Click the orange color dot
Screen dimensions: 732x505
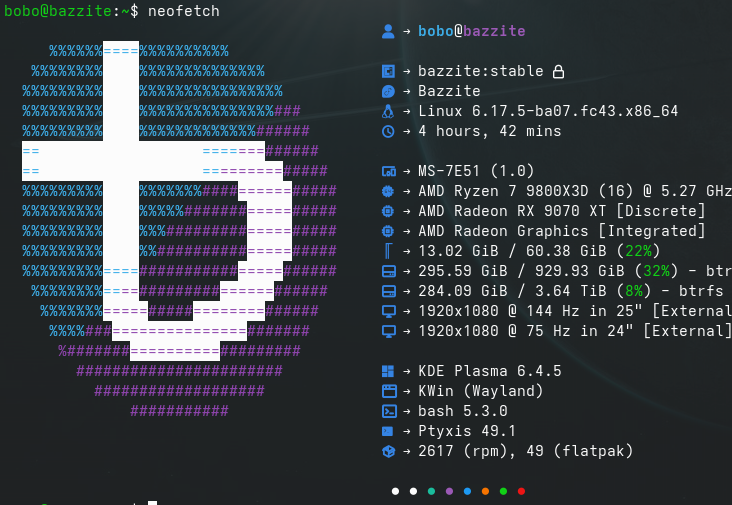[486, 491]
